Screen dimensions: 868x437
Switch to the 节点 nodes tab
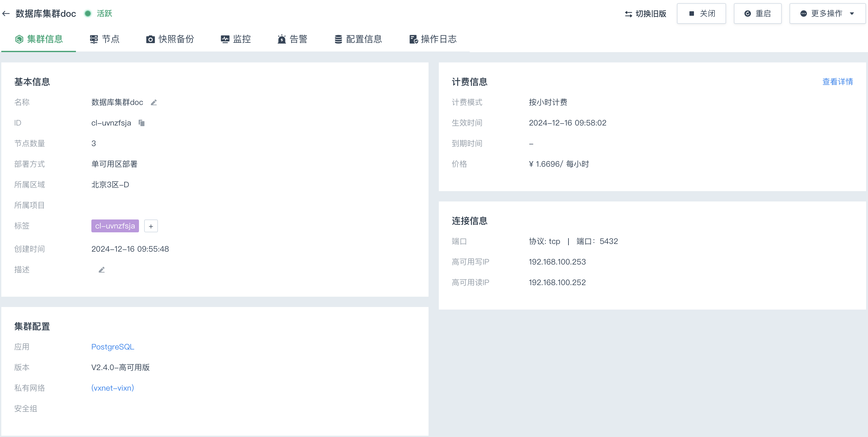(x=105, y=39)
